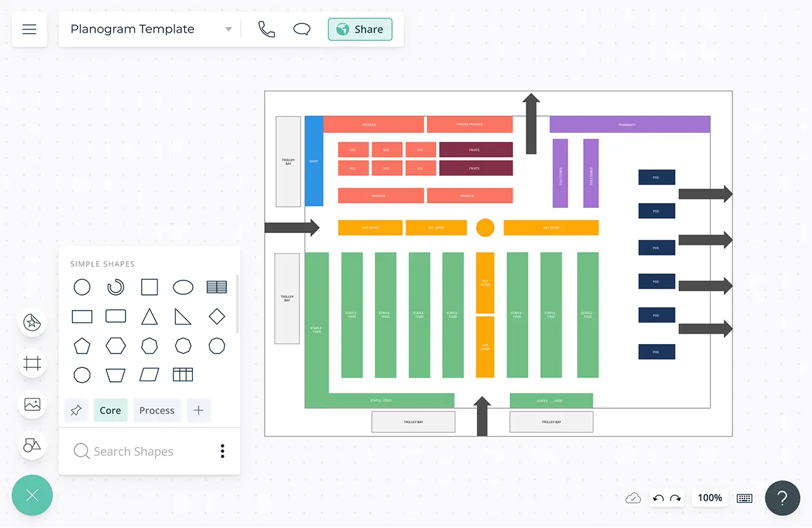Open the hamburger main menu
The height and width of the screenshot is (528, 812).
(x=29, y=29)
